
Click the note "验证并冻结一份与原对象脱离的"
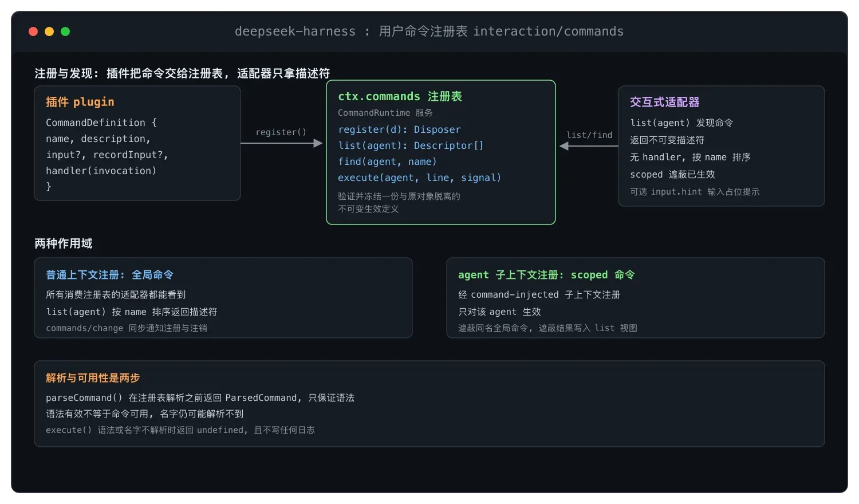[x=399, y=196]
